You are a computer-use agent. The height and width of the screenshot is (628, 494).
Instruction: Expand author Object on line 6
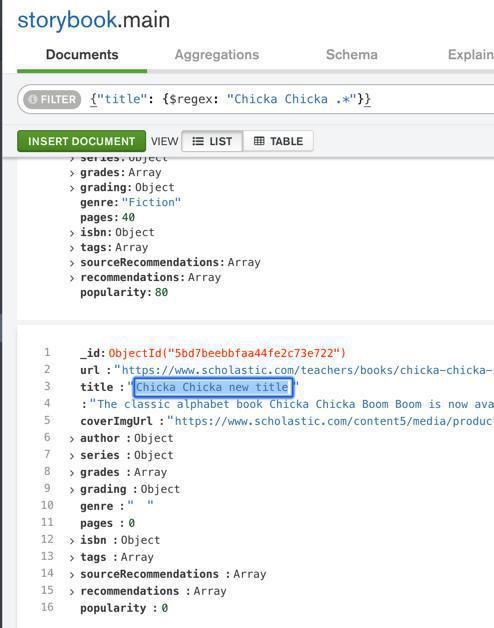pyautogui.click(x=72, y=439)
